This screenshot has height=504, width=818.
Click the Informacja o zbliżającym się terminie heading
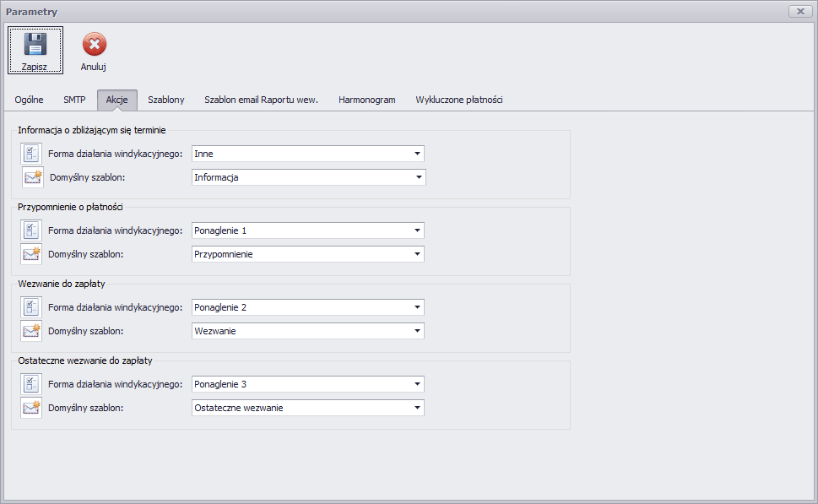coord(92,131)
